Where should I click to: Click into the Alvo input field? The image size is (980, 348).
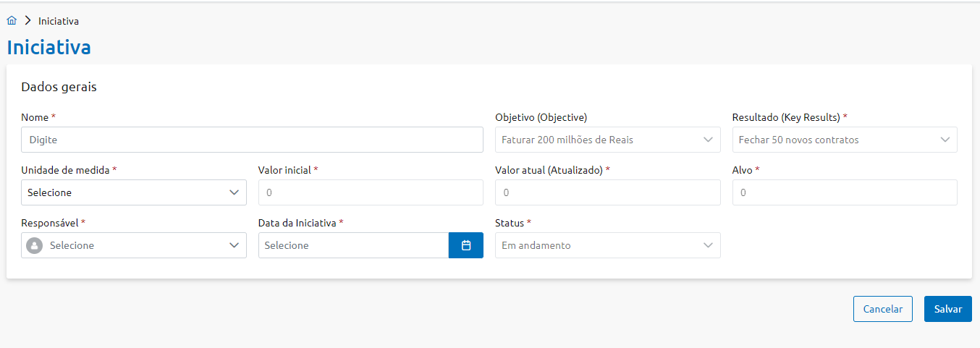(x=844, y=192)
